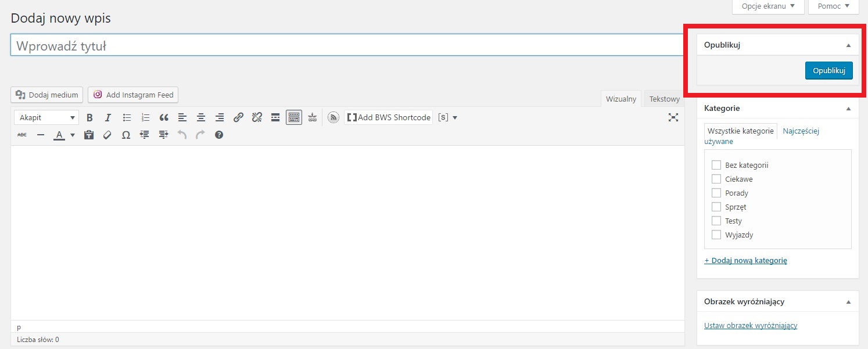The image size is (868, 349).
Task: Tick the Porady category checkbox
Action: coord(716,193)
